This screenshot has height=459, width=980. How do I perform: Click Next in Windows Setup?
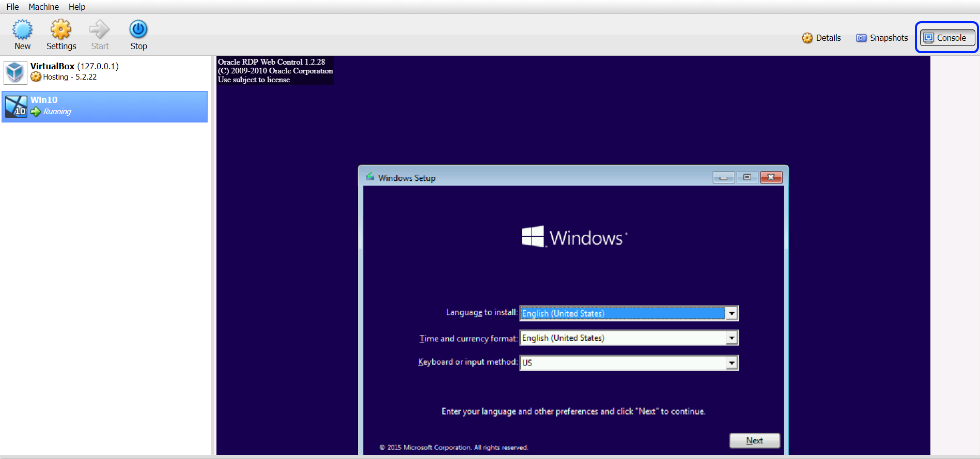[x=754, y=440]
